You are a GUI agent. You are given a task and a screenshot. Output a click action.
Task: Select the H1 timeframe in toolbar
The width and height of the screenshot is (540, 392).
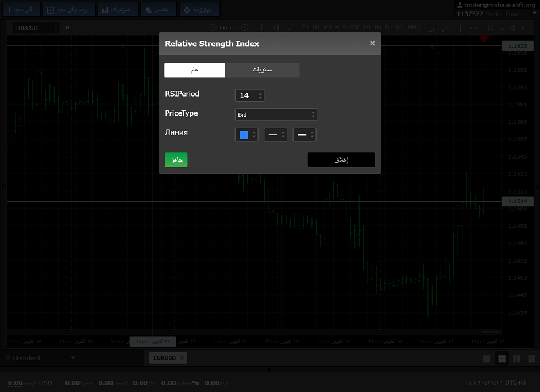(x=368, y=28)
